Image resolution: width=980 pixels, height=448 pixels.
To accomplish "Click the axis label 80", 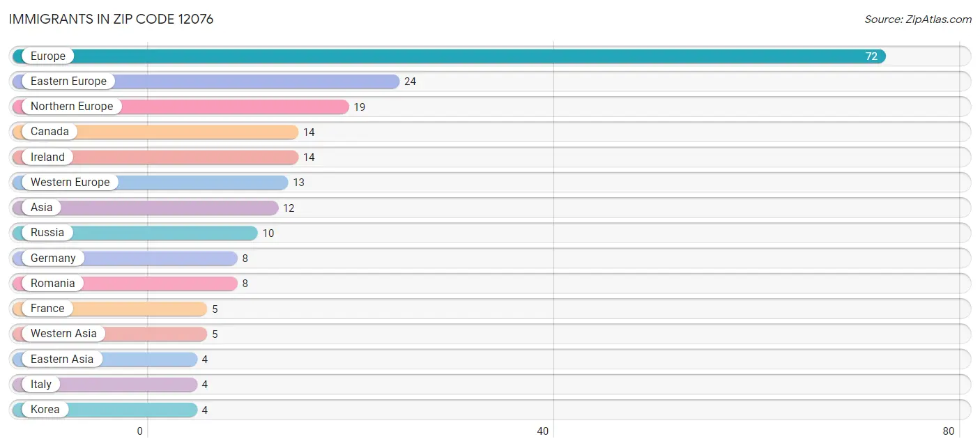I will click(x=948, y=431).
